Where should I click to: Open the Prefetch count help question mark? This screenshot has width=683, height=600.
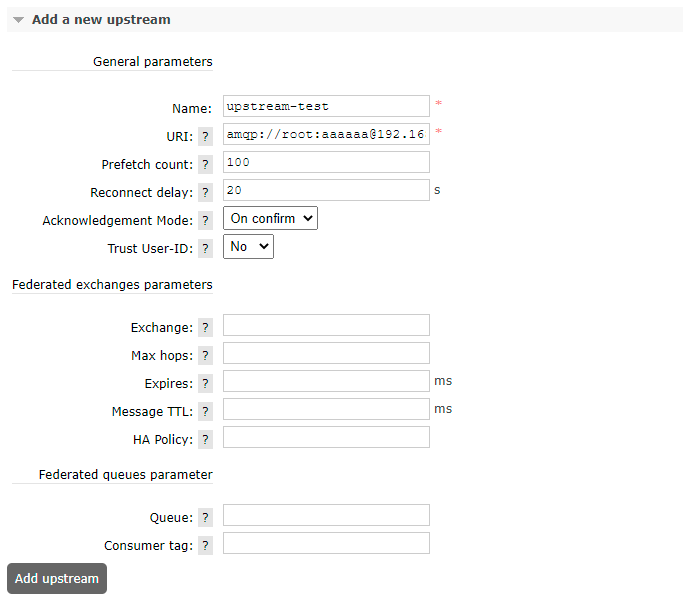[x=205, y=165]
